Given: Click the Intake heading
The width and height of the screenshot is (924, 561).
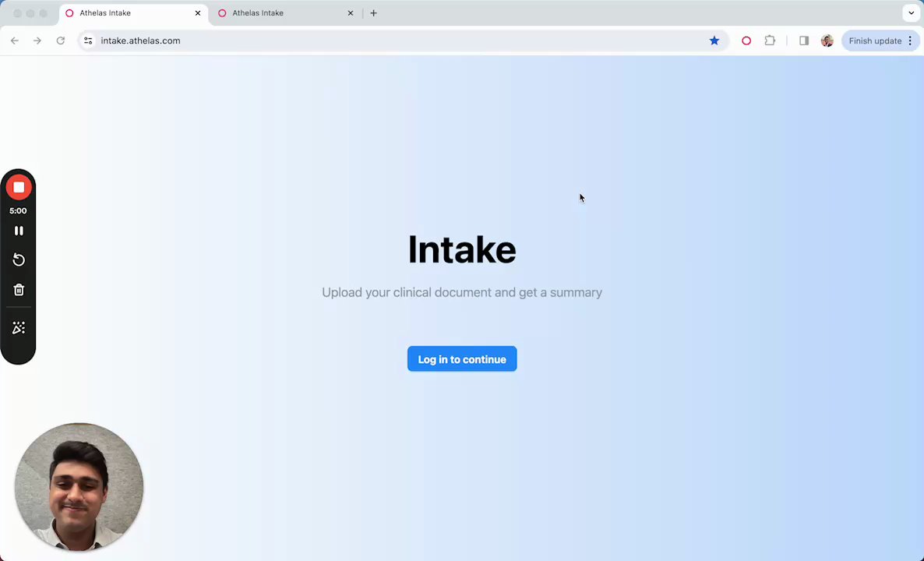Looking at the screenshot, I should pyautogui.click(x=462, y=250).
